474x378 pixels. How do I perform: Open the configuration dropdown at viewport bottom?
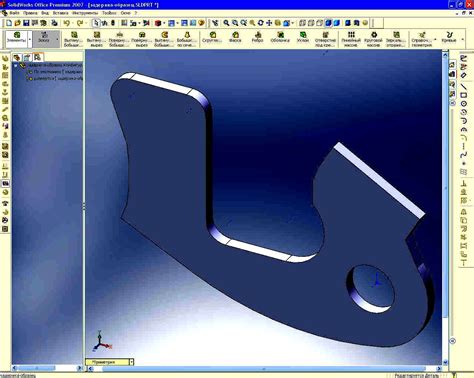tap(132, 362)
